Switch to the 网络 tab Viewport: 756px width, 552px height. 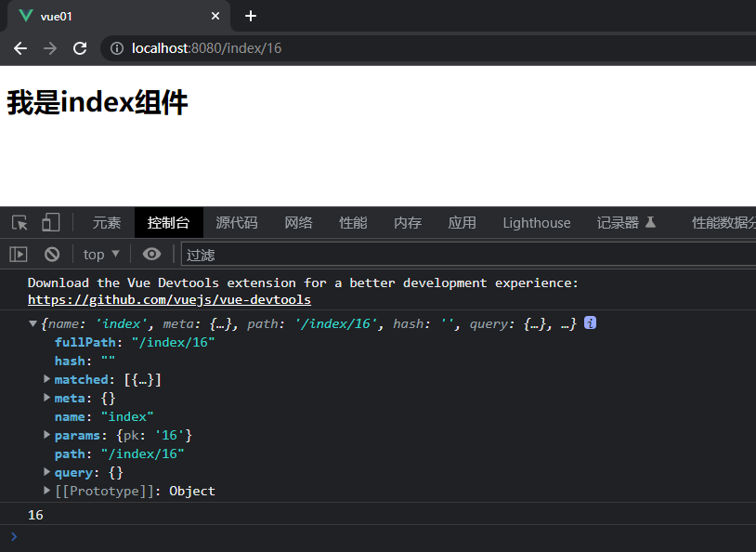(x=298, y=223)
